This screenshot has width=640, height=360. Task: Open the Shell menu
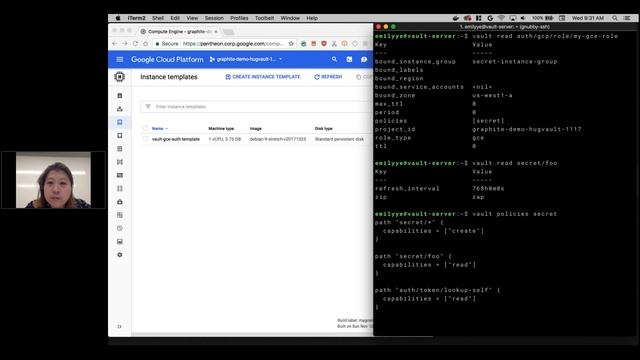click(x=158, y=18)
